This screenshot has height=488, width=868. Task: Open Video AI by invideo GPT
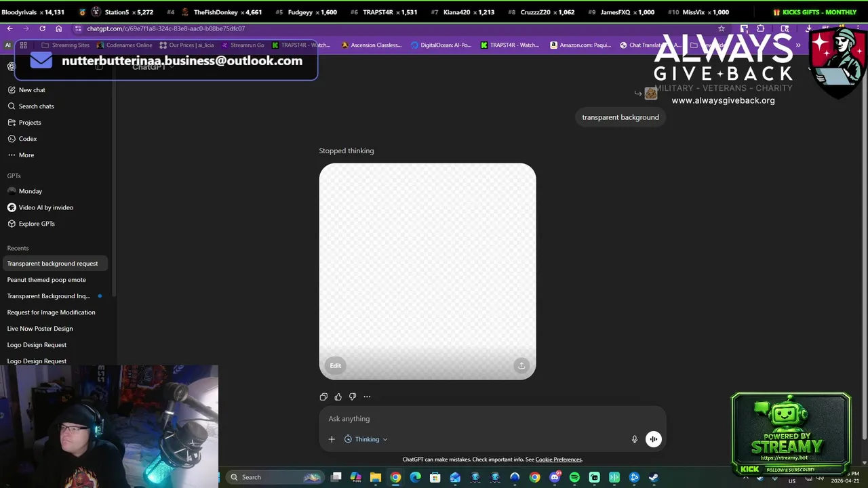(x=56, y=207)
